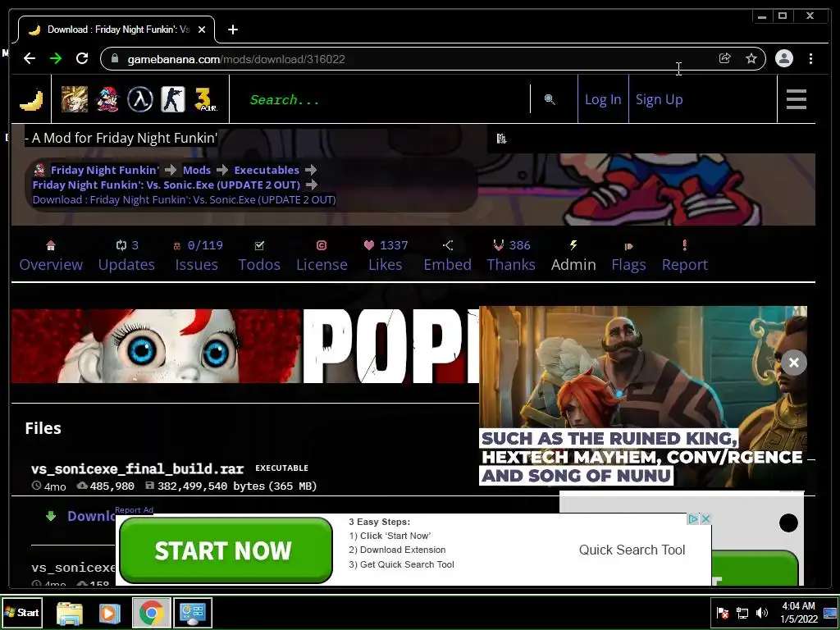Click the green START NOW button
The image size is (840, 630).
tap(226, 550)
